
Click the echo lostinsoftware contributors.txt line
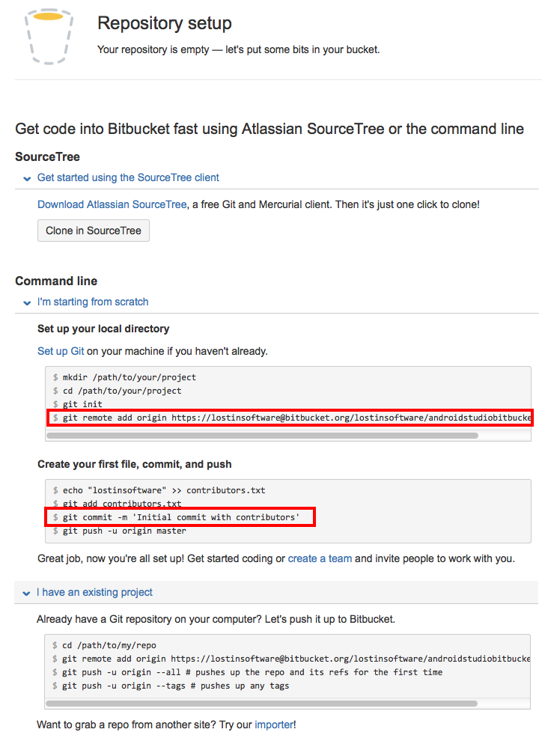pos(163,490)
